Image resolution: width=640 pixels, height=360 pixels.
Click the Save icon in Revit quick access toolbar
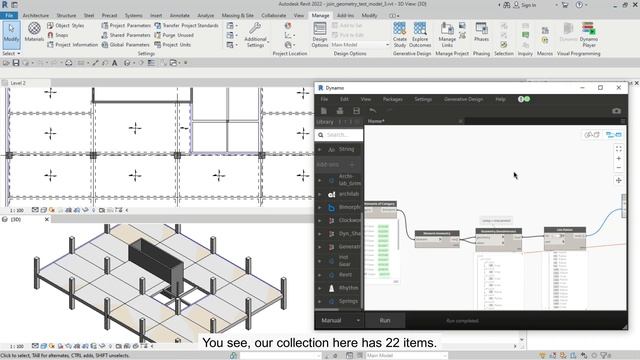point(16,63)
